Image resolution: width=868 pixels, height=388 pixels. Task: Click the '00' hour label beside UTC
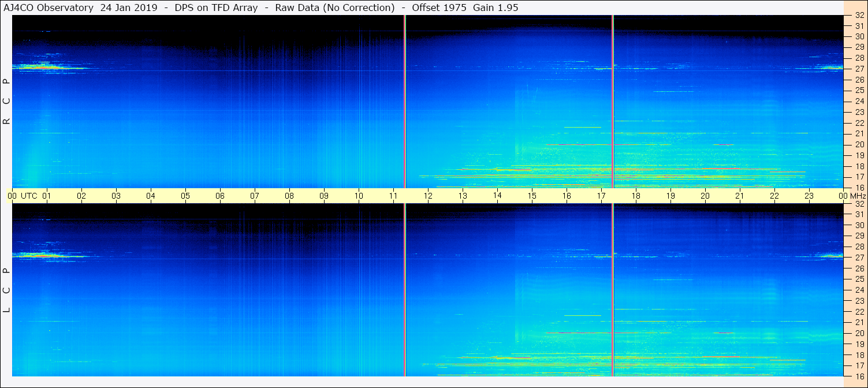click(12, 196)
